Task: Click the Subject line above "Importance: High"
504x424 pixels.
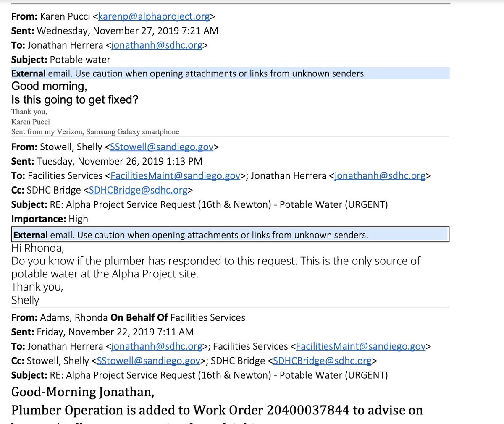Action: (199, 204)
